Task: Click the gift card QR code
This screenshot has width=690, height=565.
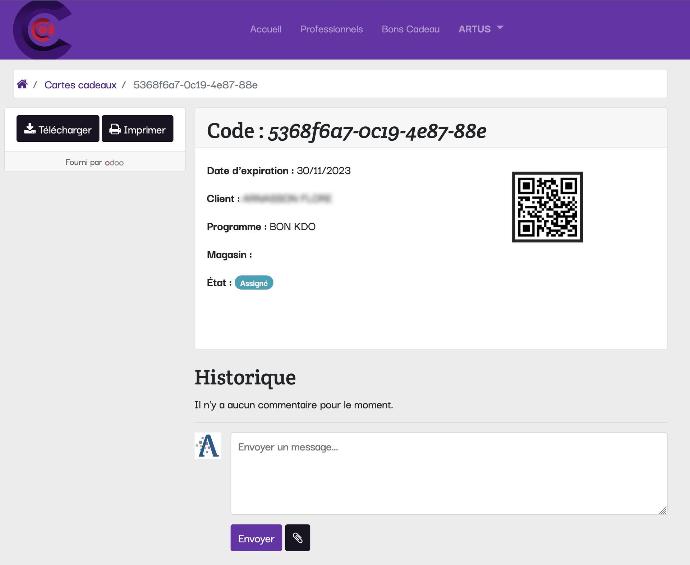Action: (547, 207)
